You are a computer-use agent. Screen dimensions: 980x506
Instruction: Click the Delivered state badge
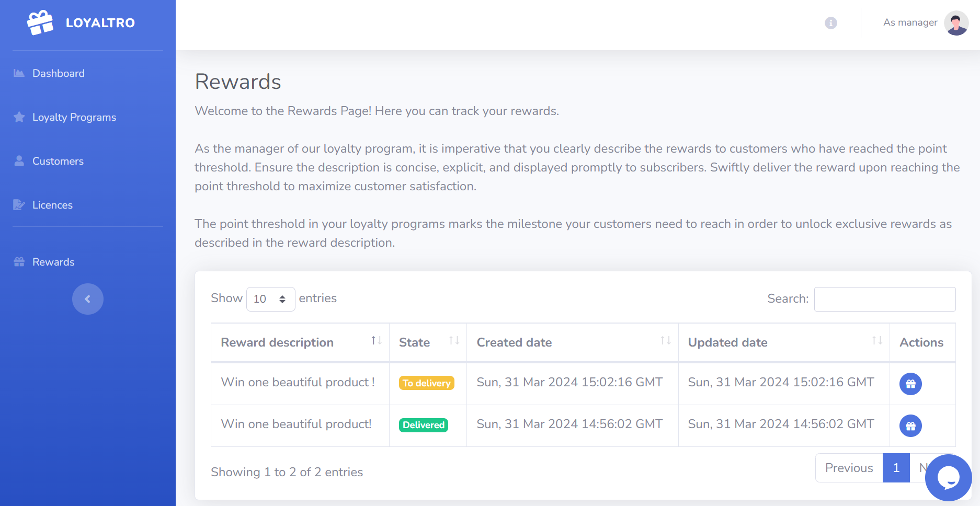pos(424,425)
